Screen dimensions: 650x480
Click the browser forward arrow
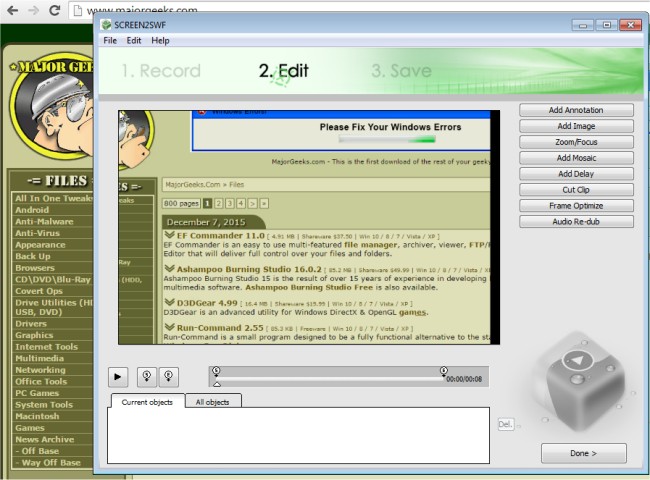(34, 10)
